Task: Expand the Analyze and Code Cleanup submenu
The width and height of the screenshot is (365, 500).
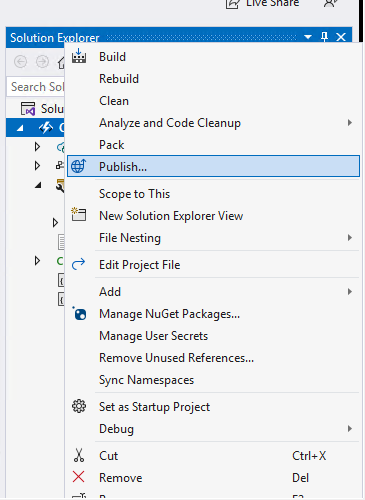Action: coord(349,123)
